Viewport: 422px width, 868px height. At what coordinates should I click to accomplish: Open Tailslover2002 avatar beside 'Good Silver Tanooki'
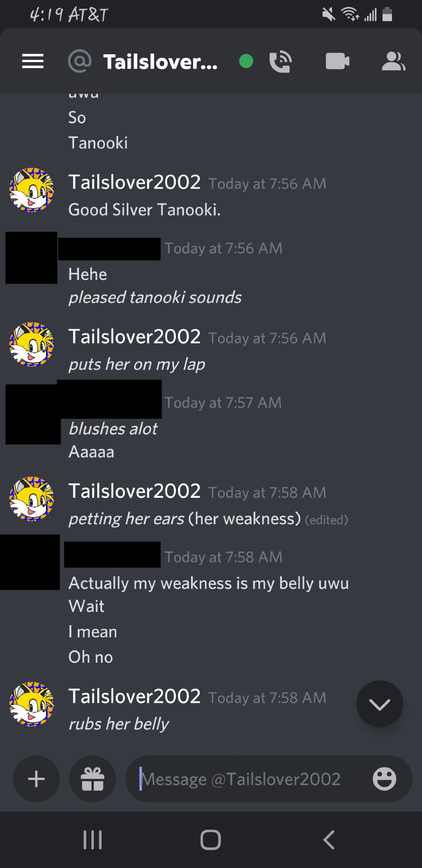point(32,190)
